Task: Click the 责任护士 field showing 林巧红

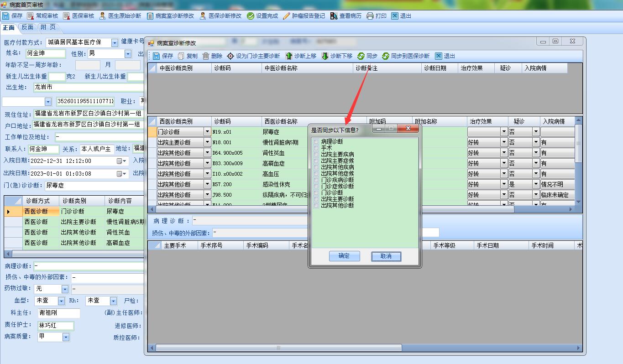Action: 56,326
